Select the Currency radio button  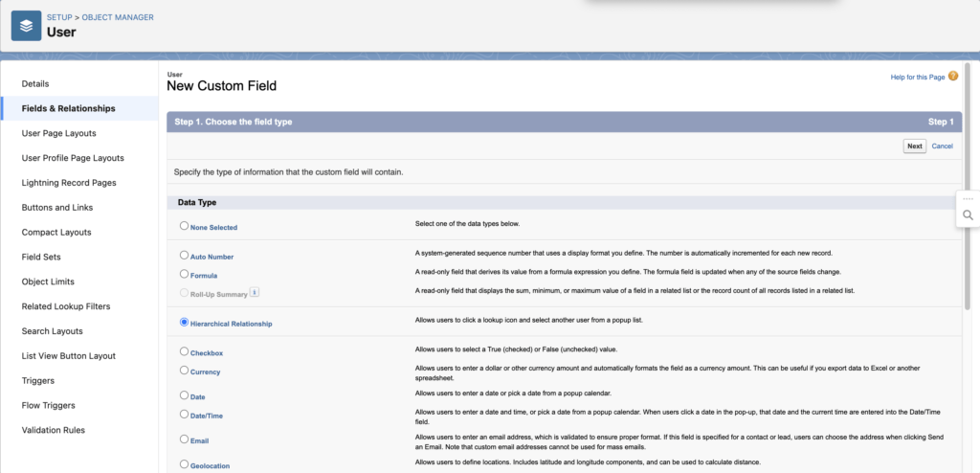185,370
